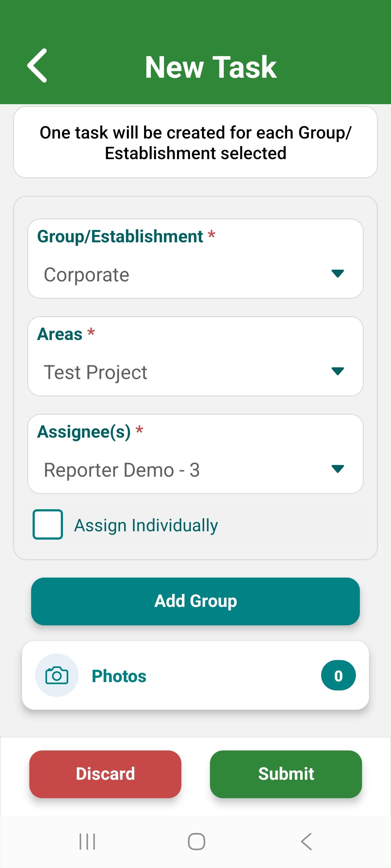Discard the new task

105,774
